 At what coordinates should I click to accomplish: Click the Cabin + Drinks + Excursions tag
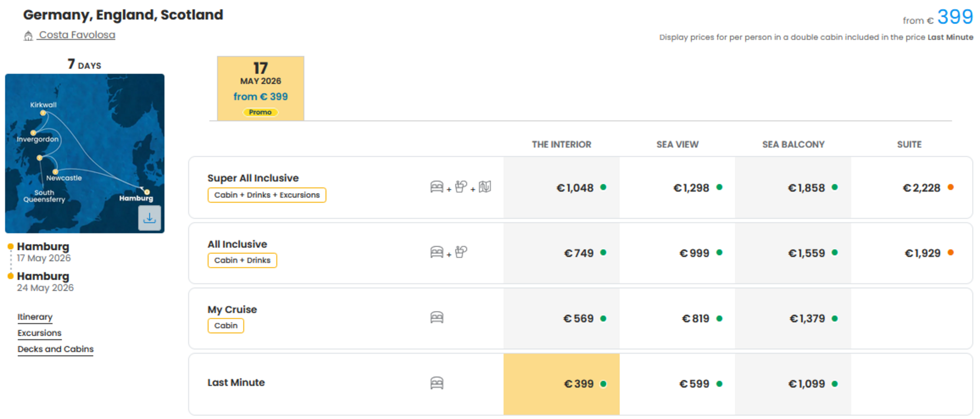[267, 195]
